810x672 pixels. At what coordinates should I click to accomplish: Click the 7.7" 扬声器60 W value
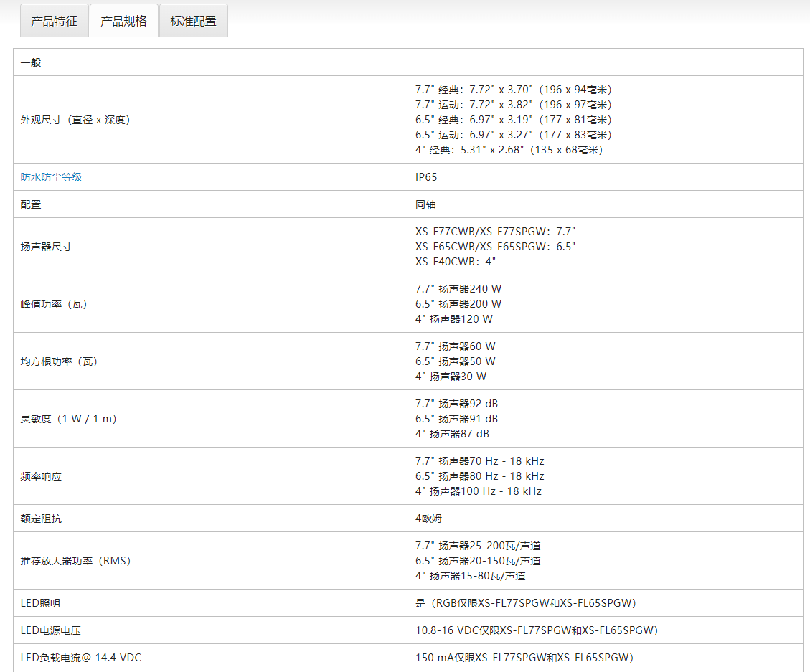tap(455, 346)
